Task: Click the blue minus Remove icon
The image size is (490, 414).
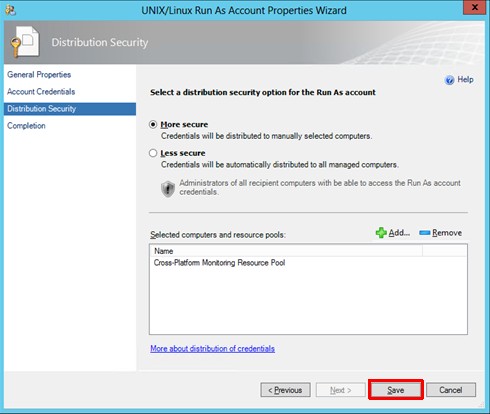Action: click(424, 233)
